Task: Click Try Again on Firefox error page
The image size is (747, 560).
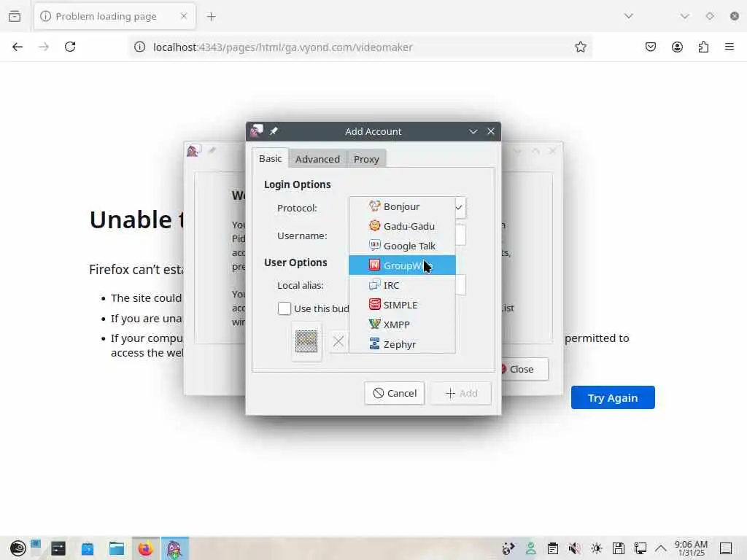Action: pos(613,397)
